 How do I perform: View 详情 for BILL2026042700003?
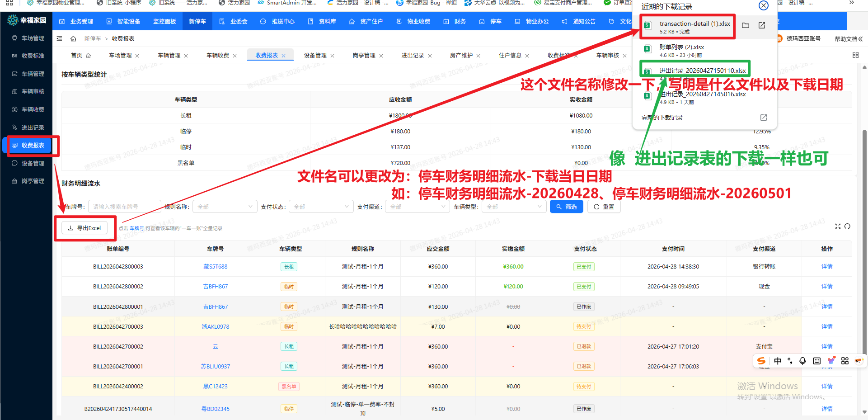point(827,326)
